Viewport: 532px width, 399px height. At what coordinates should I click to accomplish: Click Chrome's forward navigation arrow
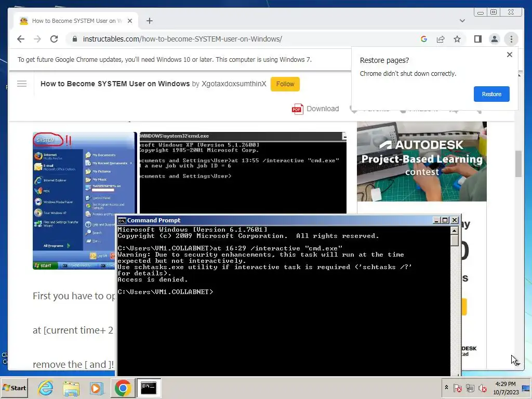[37, 39]
